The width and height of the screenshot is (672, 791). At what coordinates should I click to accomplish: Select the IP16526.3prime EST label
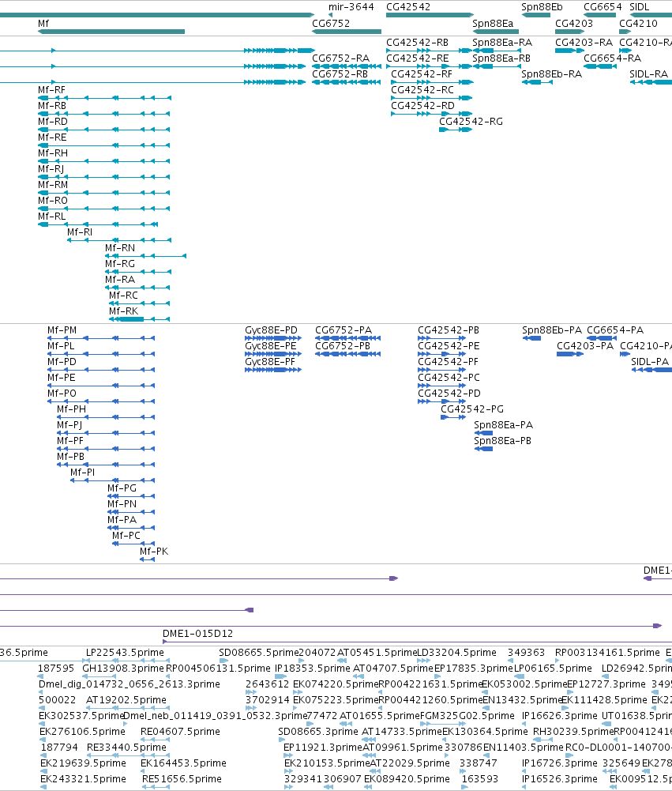[x=560, y=779]
